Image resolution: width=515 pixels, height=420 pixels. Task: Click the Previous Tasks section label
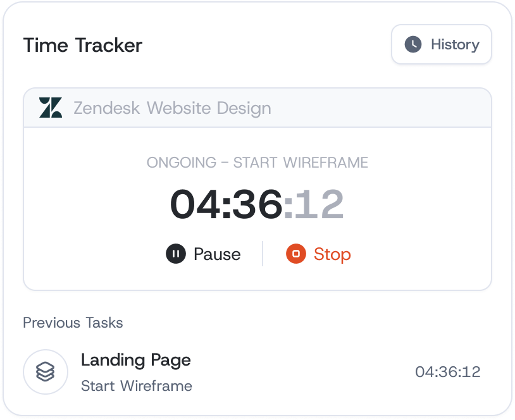73,323
